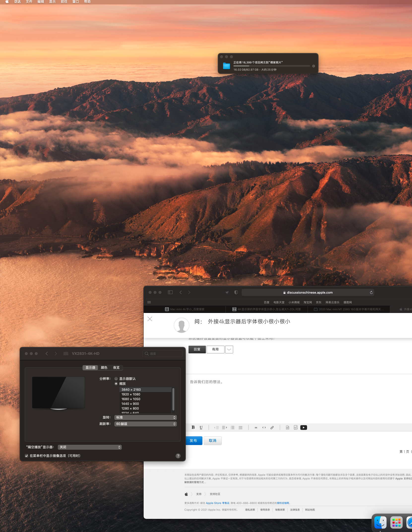Choose the 3840 × 2160 resolution
The width and height of the screenshot is (412, 532).
pos(145,390)
